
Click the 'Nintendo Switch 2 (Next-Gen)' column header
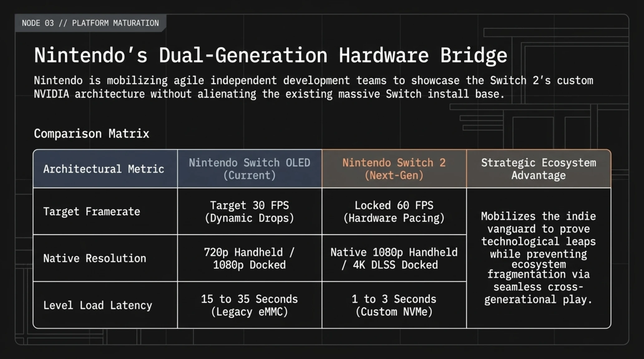point(394,169)
